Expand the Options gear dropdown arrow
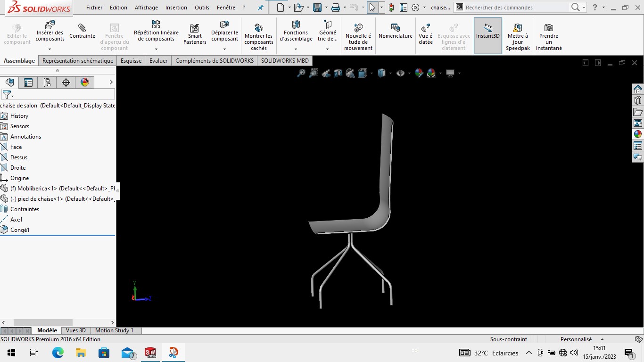644x362 pixels. tap(424, 8)
